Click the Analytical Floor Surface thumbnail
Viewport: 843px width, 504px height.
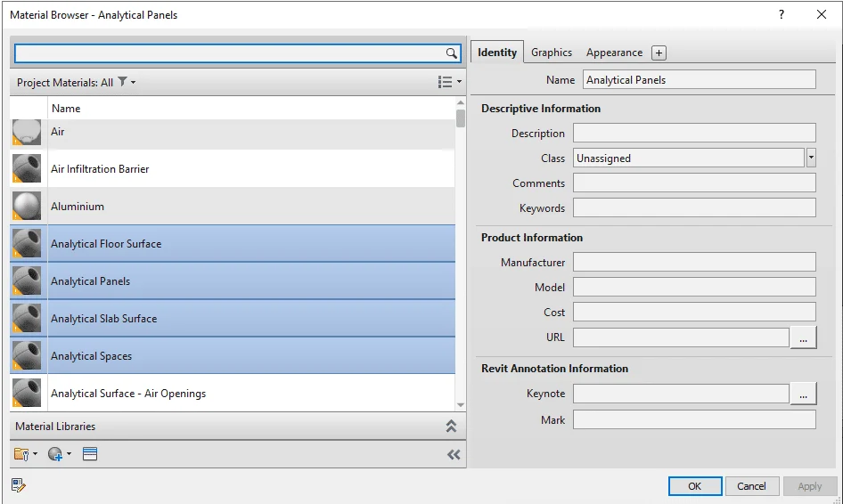tap(27, 243)
